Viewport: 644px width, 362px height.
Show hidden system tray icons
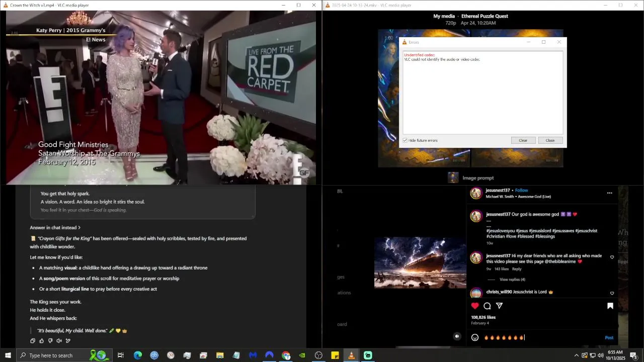577,355
